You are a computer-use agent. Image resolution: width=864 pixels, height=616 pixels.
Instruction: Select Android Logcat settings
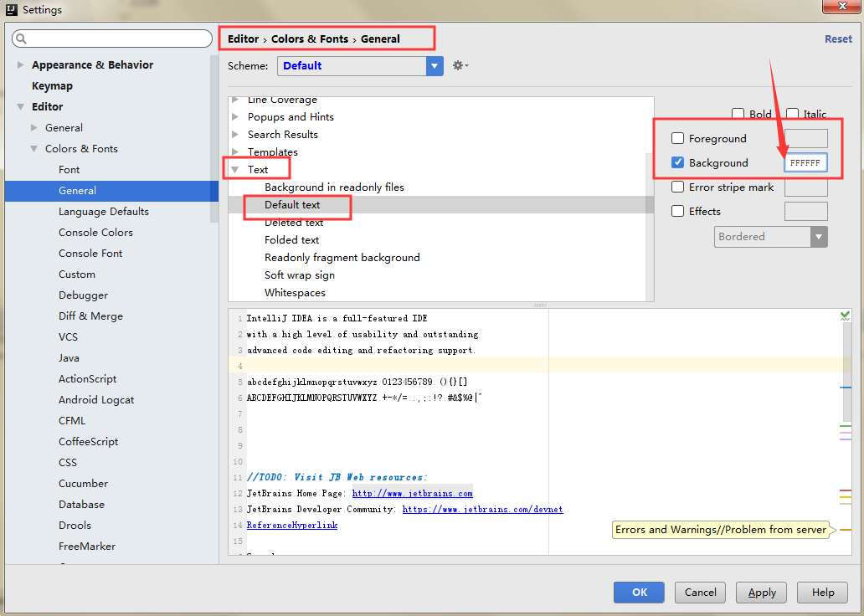96,399
